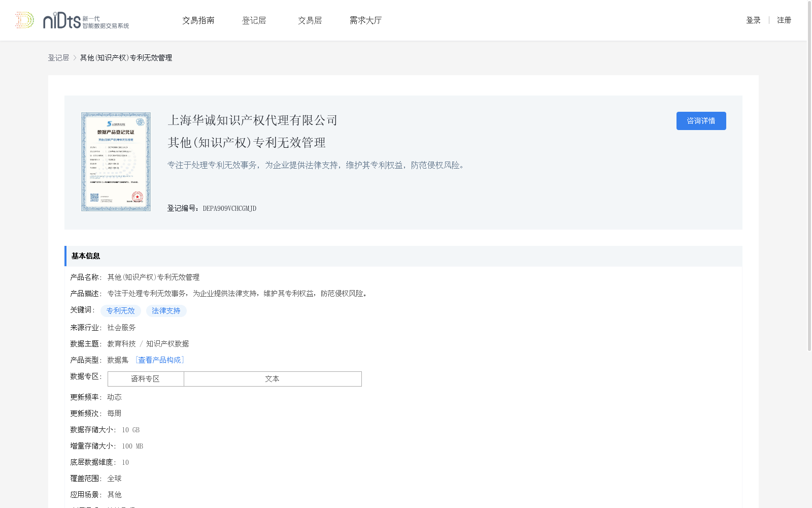Select the update frequency value 每周
This screenshot has height=508, width=812.
tap(114, 414)
